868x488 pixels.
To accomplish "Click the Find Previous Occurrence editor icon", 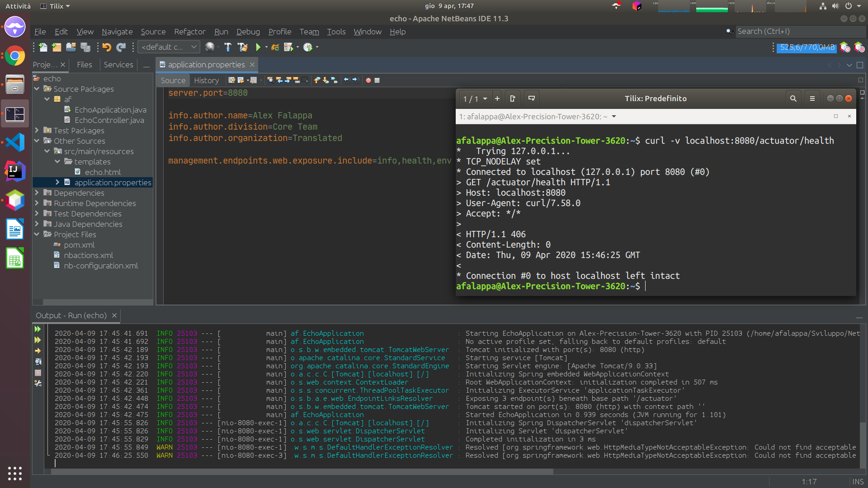I will tap(279, 80).
